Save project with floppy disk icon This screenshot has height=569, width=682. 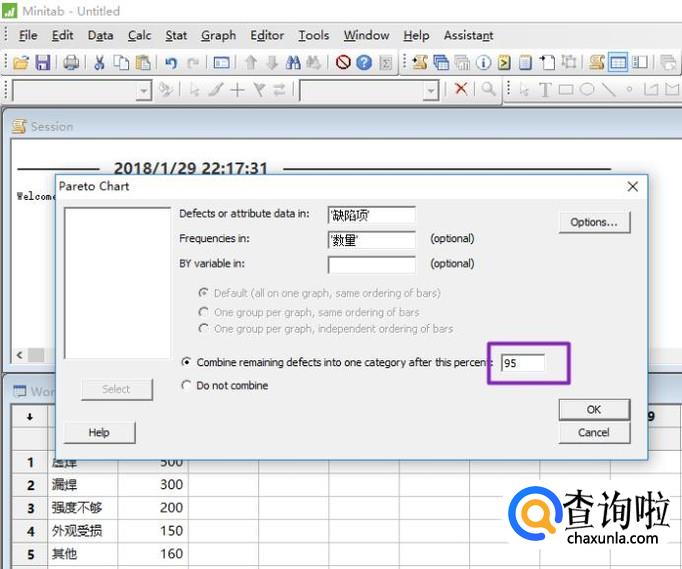pyautogui.click(x=43, y=63)
